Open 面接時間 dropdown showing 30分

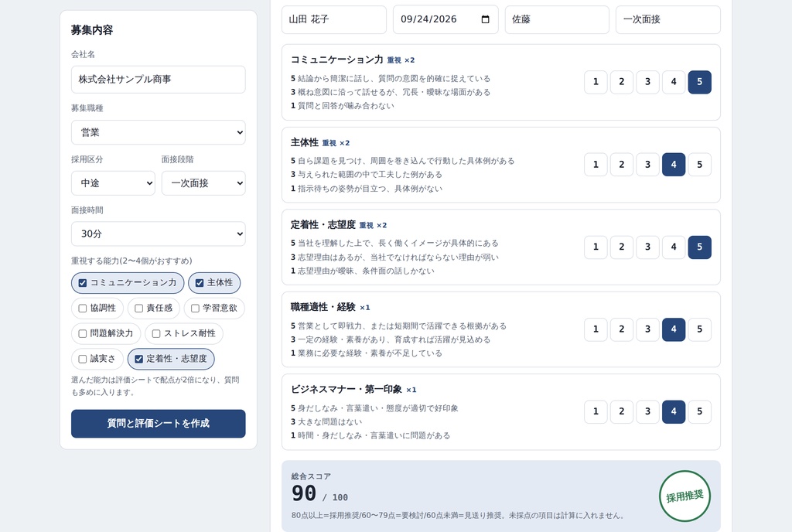158,234
